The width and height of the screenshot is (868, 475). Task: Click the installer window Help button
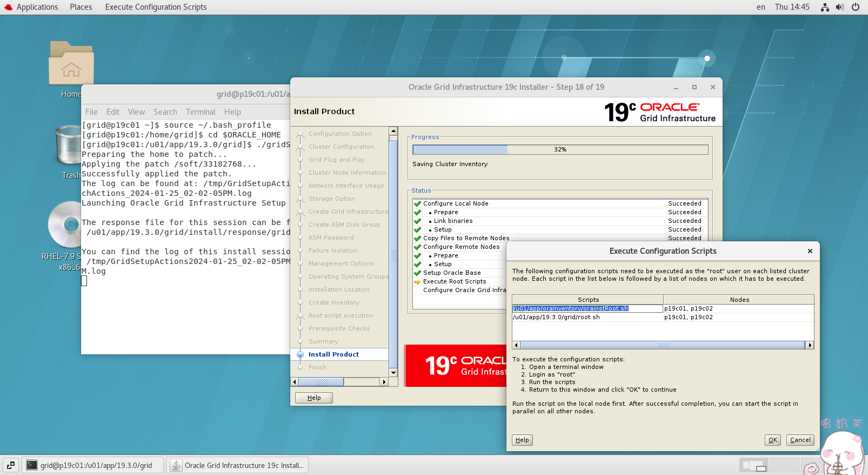(314, 398)
